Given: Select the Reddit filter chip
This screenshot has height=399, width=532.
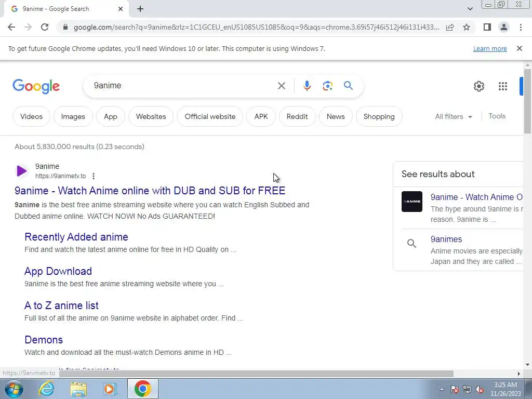Looking at the screenshot, I should pyautogui.click(x=297, y=116).
